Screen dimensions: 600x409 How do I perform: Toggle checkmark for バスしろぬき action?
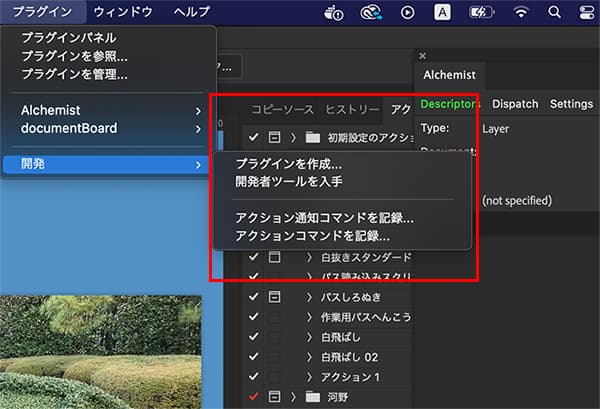click(x=253, y=297)
